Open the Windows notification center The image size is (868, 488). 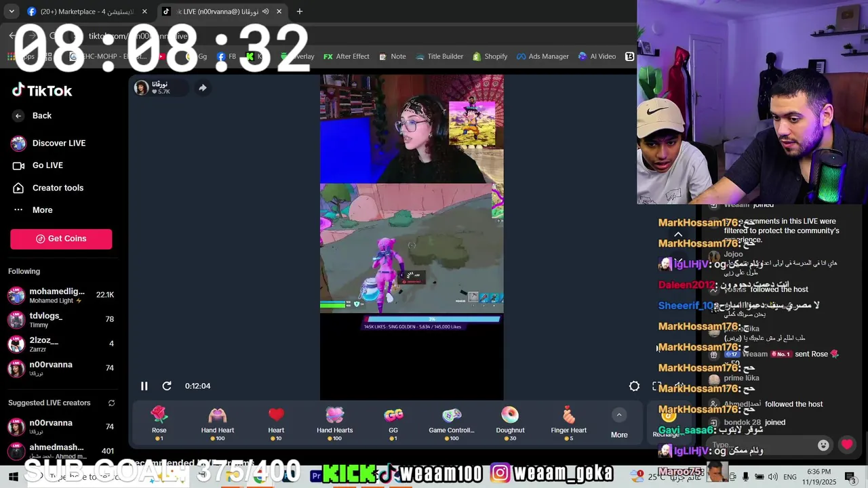tap(850, 476)
